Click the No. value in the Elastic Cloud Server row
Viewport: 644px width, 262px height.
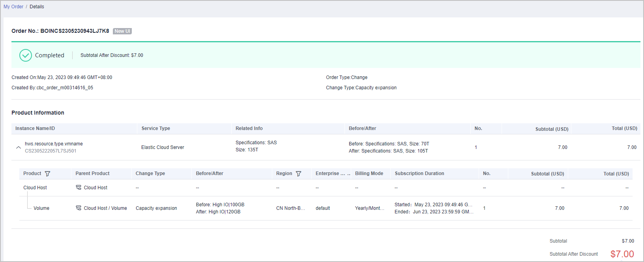476,147
